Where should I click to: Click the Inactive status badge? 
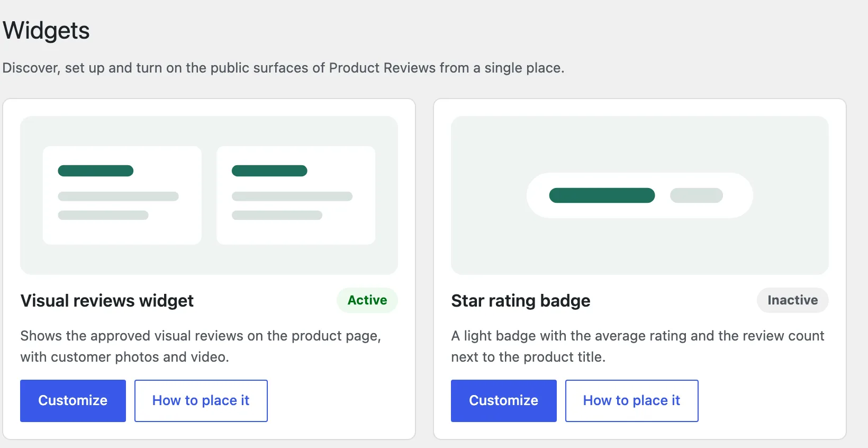pyautogui.click(x=793, y=300)
